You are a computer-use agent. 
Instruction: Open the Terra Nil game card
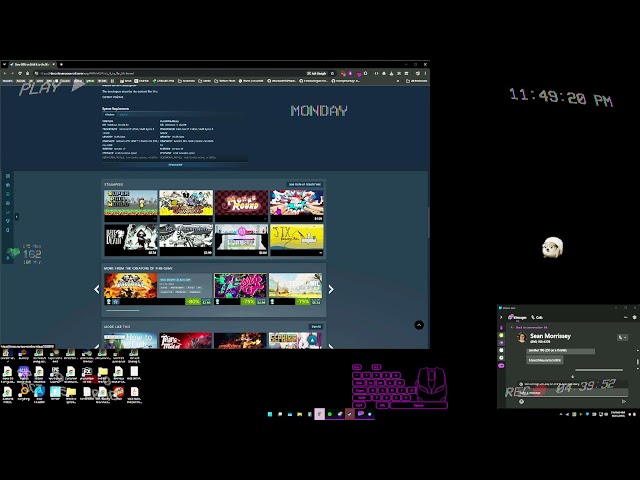point(295,289)
